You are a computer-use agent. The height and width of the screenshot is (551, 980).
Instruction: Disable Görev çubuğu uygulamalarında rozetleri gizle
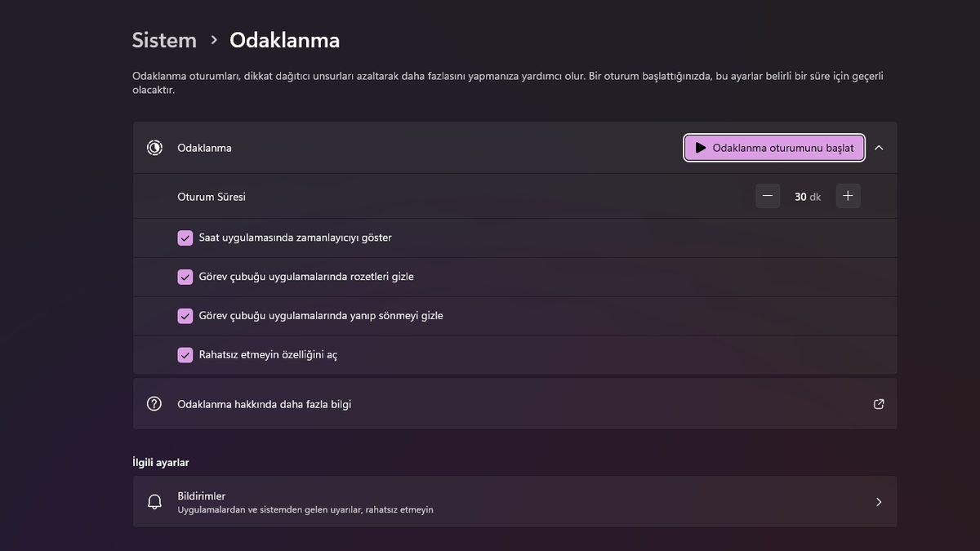185,276
